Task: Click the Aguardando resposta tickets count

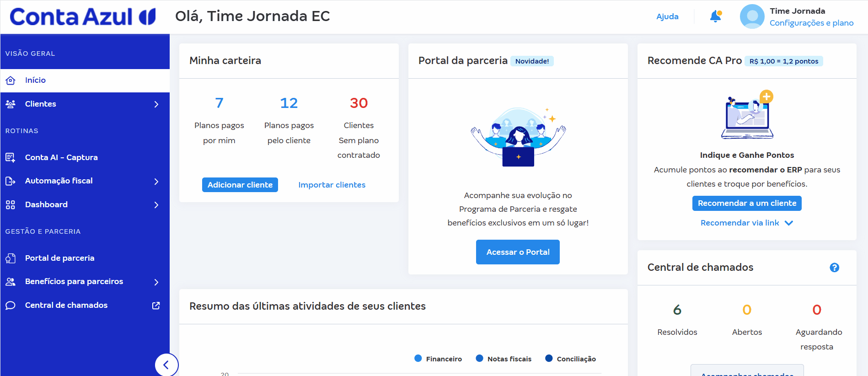Action: (x=817, y=310)
